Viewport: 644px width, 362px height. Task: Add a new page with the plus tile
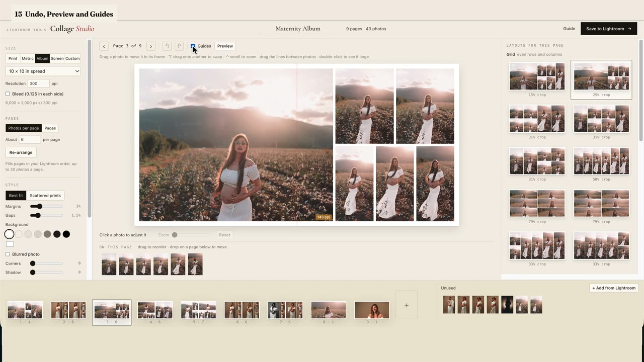coord(407,305)
